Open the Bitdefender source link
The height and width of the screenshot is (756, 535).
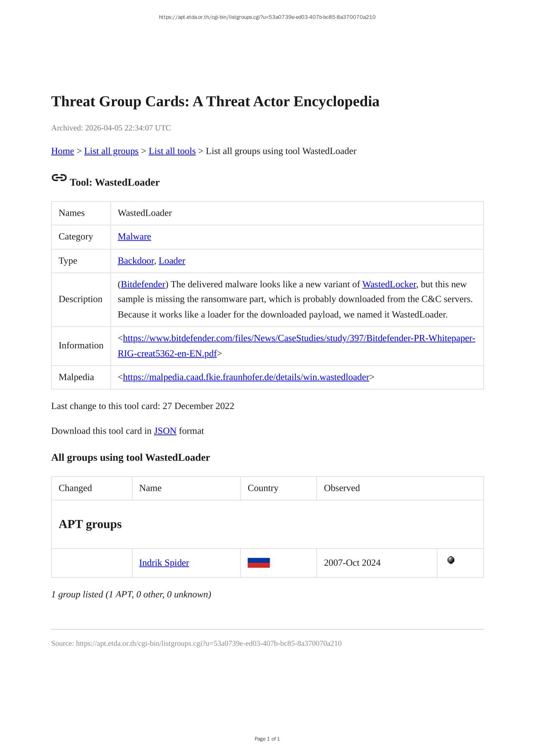pos(143,285)
